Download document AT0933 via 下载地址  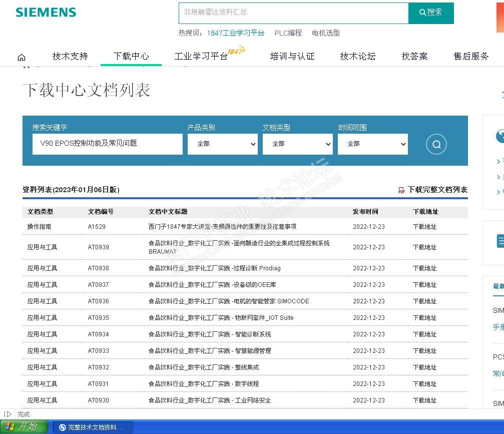424,351
